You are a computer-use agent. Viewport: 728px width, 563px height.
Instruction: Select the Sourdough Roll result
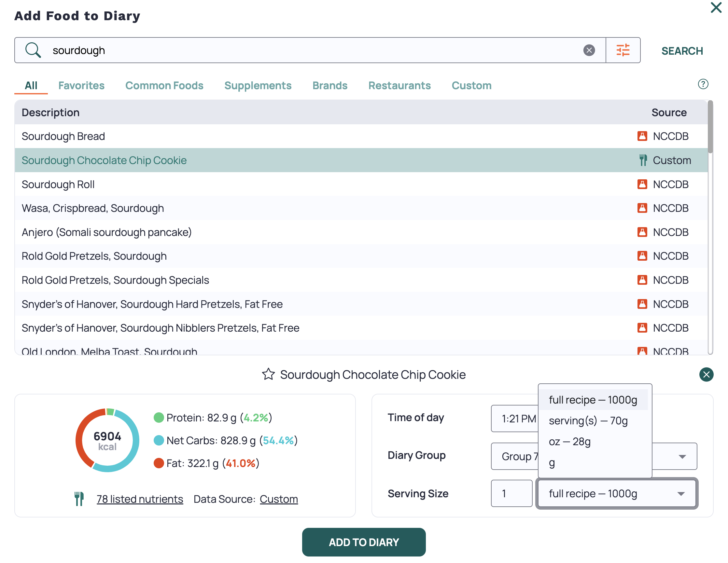point(361,184)
